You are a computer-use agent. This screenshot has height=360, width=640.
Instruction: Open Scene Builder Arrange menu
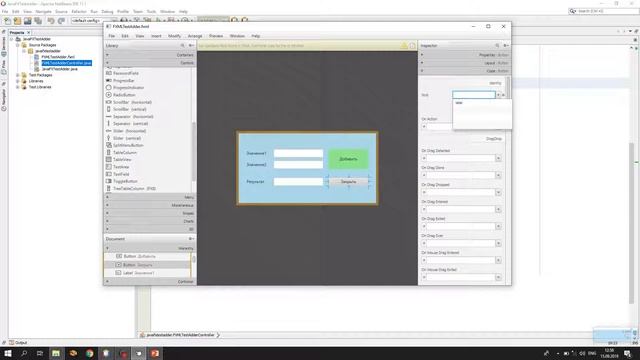[x=195, y=36]
